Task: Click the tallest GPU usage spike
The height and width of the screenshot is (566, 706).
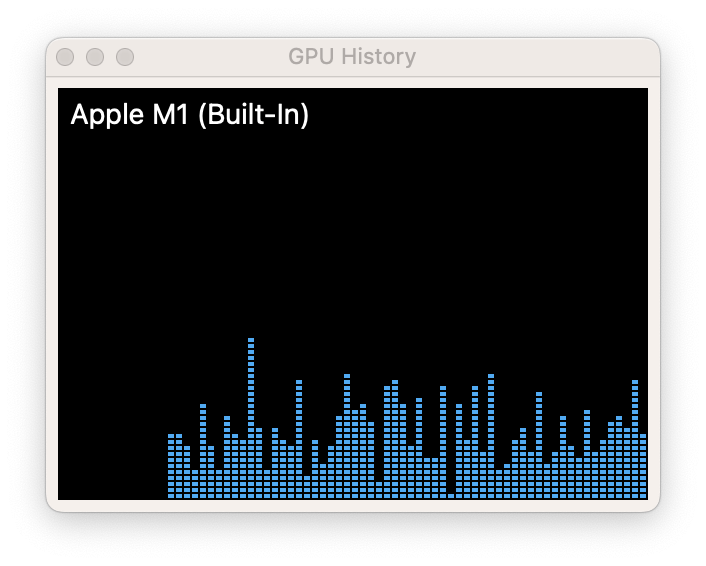Action: coord(251,418)
